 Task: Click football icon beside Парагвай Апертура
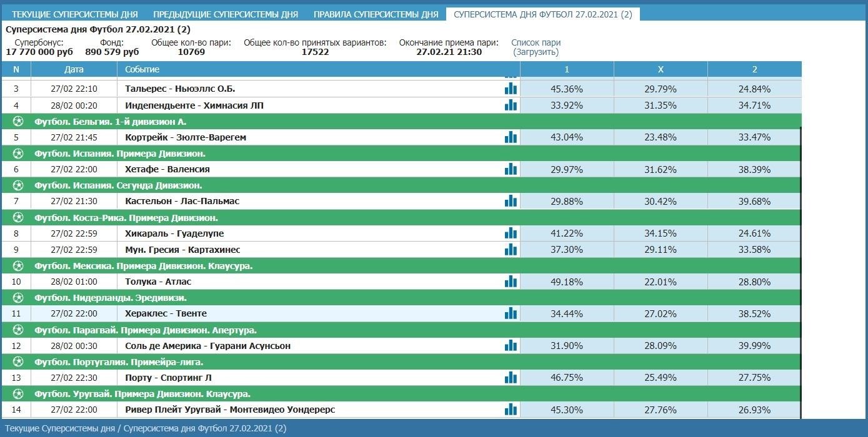click(x=18, y=330)
